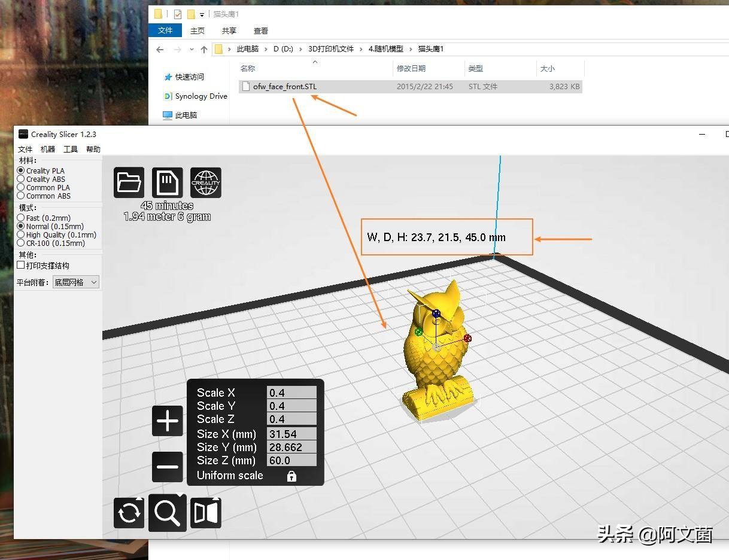Select the Rotate tool

[x=129, y=512]
